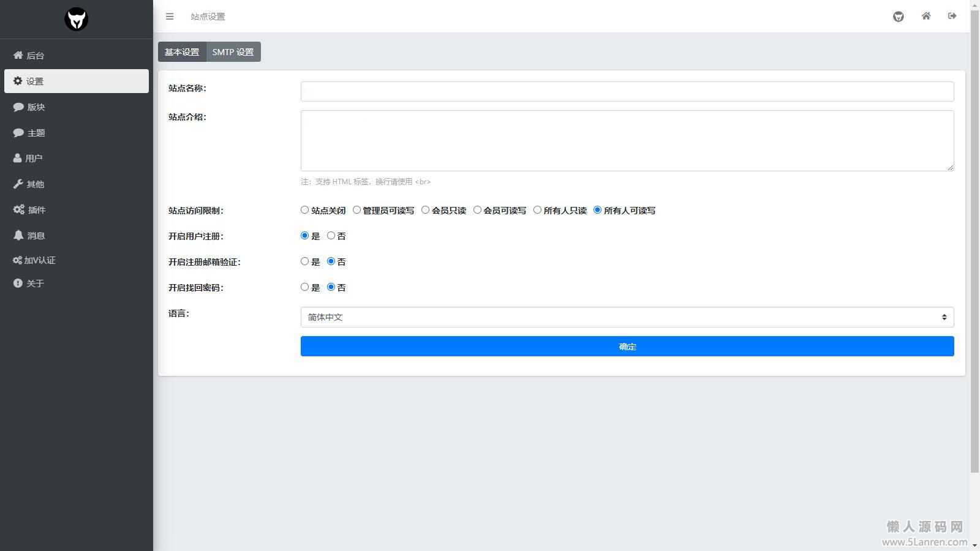Click the blue 确定 submit button
Screen dimensions: 980x551
pyautogui.click(x=627, y=347)
